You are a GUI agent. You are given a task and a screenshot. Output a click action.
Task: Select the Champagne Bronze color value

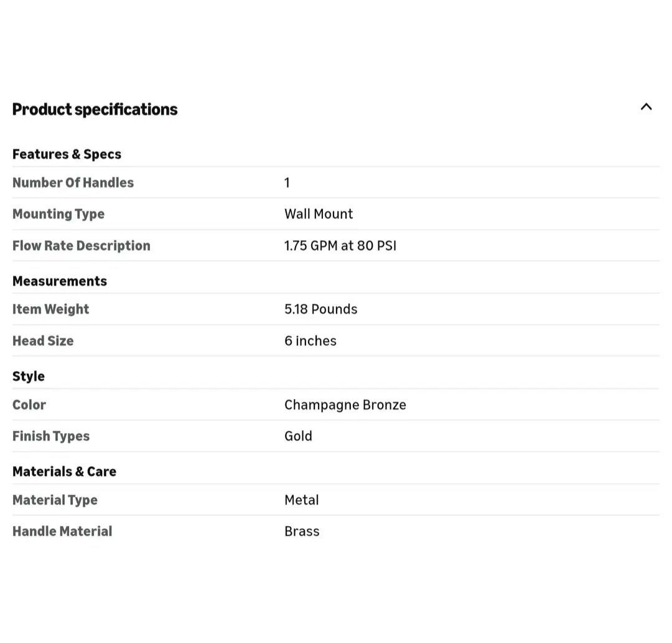click(x=345, y=405)
